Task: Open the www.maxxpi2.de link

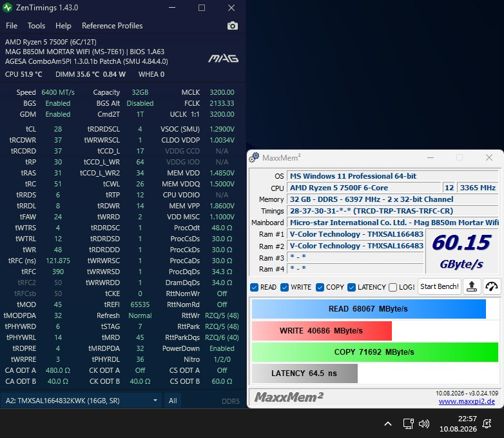Action: click(x=467, y=401)
